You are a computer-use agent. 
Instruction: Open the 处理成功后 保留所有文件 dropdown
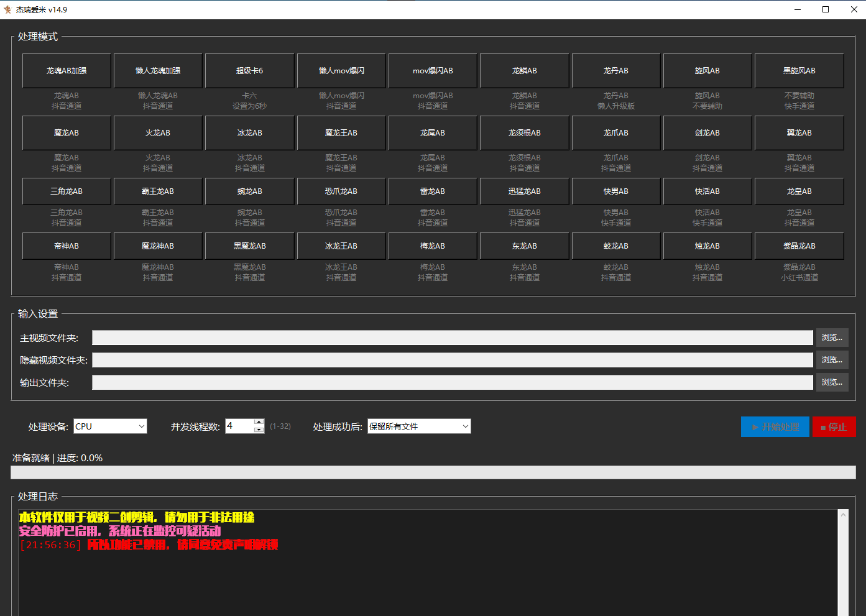tap(418, 426)
